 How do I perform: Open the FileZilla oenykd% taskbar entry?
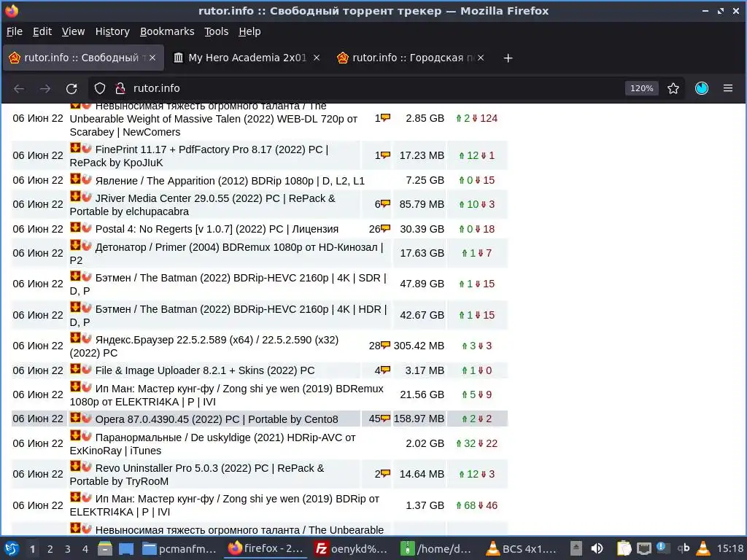click(352, 549)
